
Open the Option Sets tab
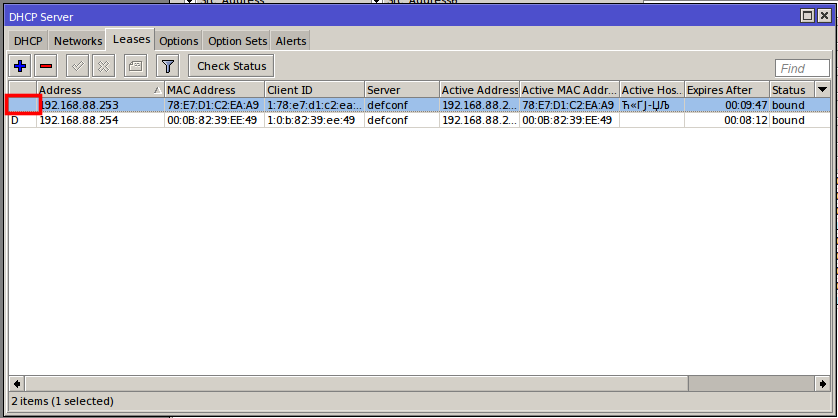pos(237,41)
